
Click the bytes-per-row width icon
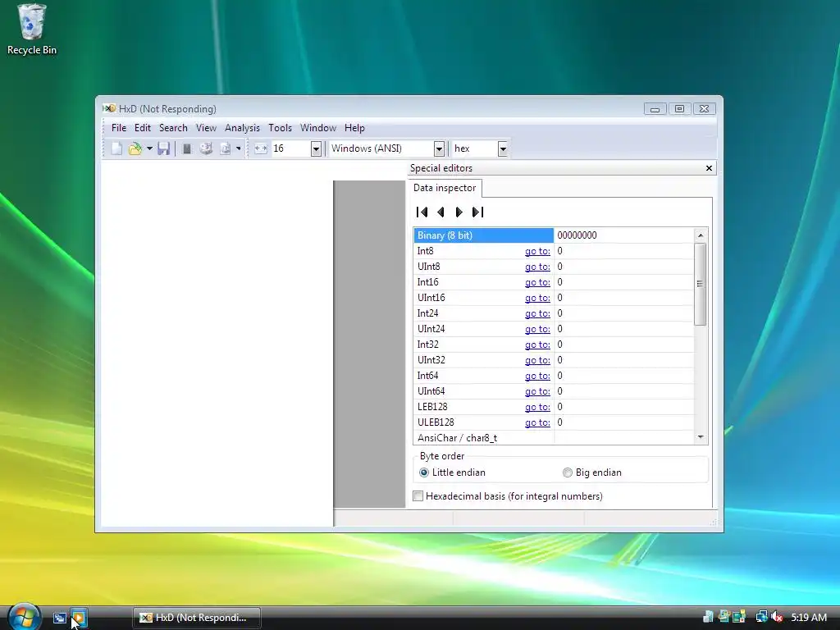(x=261, y=148)
